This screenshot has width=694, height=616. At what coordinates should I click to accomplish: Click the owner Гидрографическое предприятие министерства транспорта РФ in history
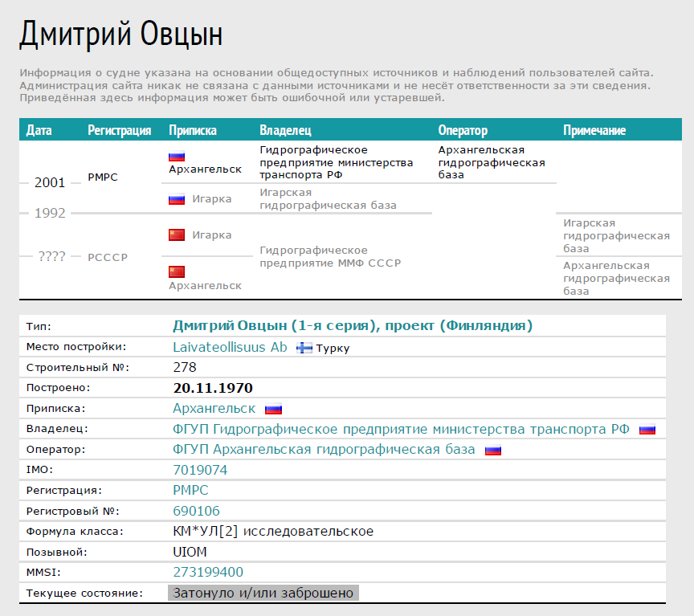coord(337,162)
